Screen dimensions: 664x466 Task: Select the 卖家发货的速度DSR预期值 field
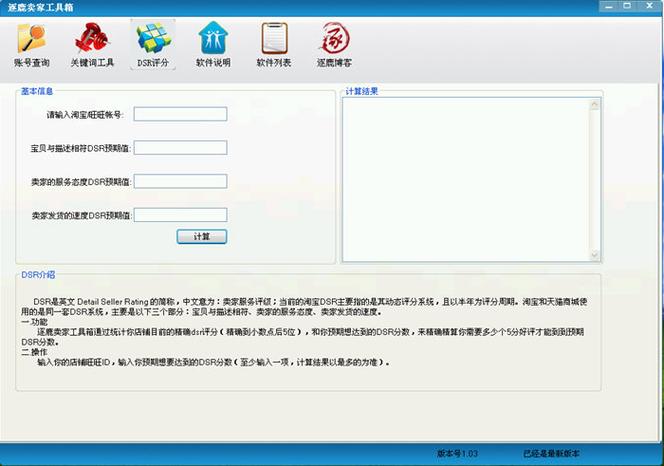coord(180,214)
